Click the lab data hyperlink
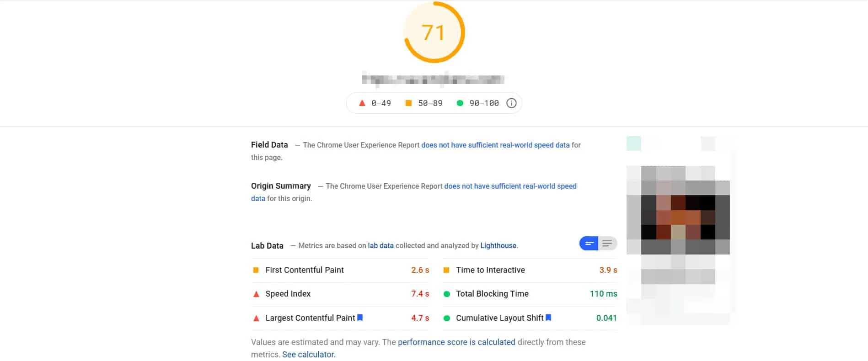This screenshot has width=868, height=361. (x=381, y=245)
